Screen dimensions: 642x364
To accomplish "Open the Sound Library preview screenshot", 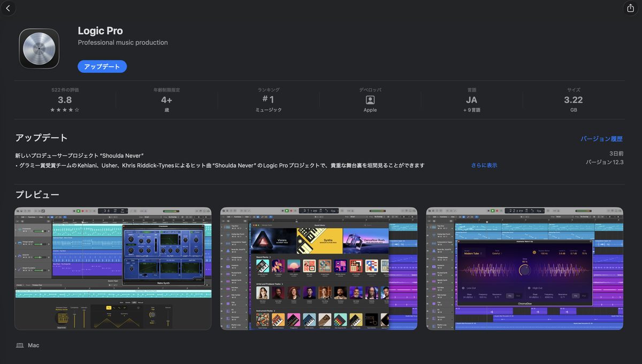I will point(319,268).
